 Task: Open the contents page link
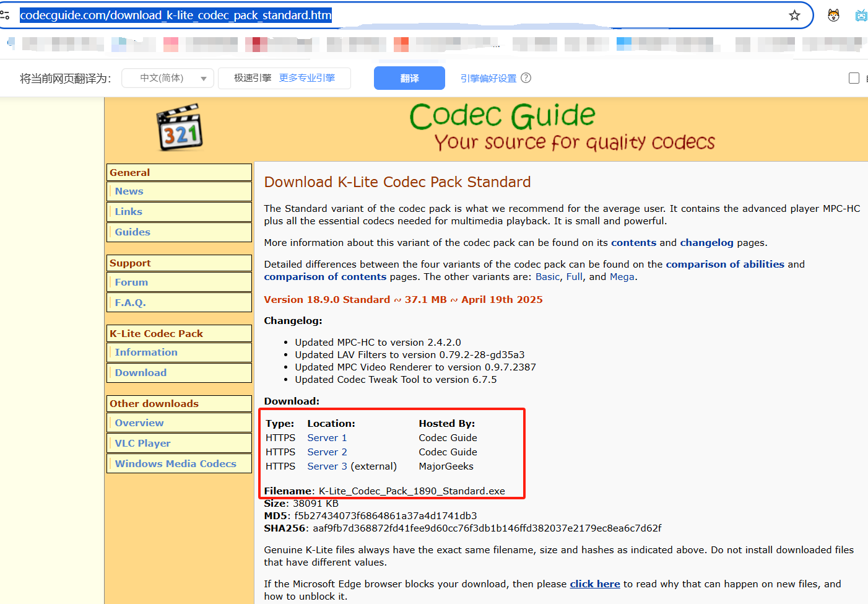pos(633,243)
